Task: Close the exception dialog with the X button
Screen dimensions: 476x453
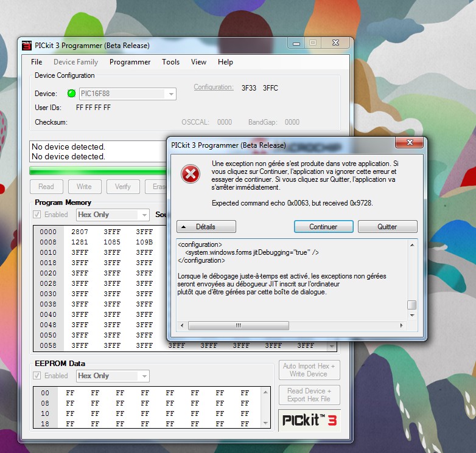Action: (x=410, y=142)
